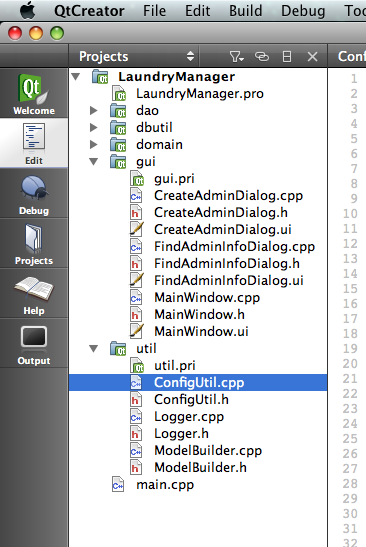Open the Projects view selector dropdown

coord(136,56)
